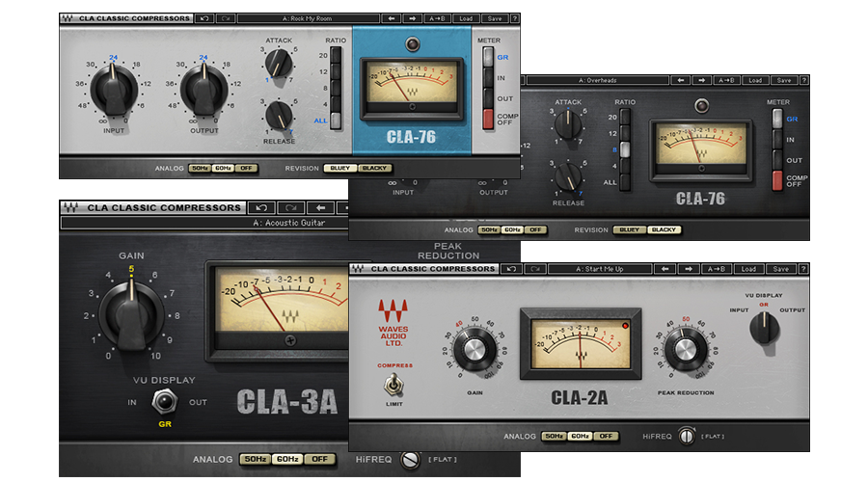Set meter to IN on black CLA-76
Image resolution: width=868 pixels, height=482 pixels.
coord(777,140)
